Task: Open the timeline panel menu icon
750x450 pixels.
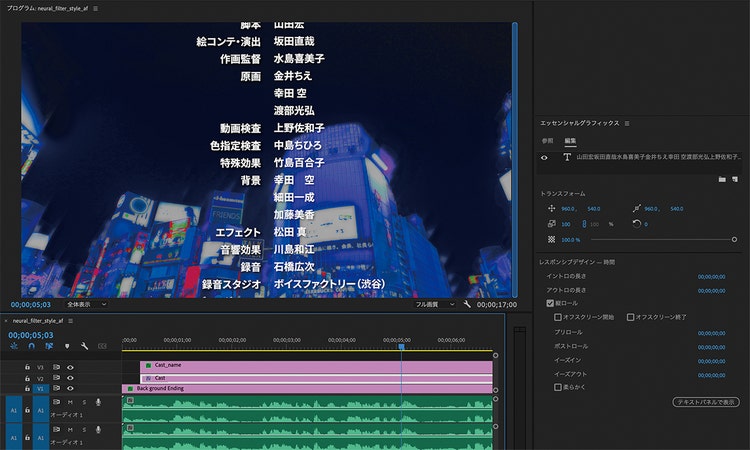Action: pyautogui.click(x=70, y=321)
